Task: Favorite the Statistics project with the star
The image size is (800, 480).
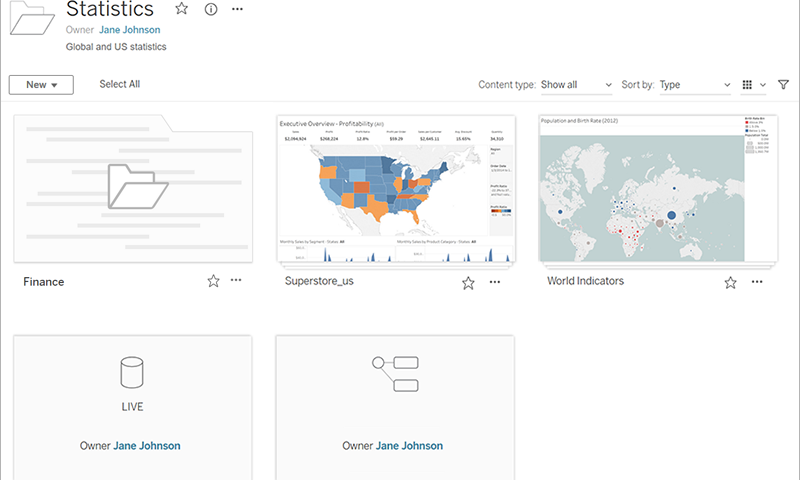Action: [x=181, y=8]
